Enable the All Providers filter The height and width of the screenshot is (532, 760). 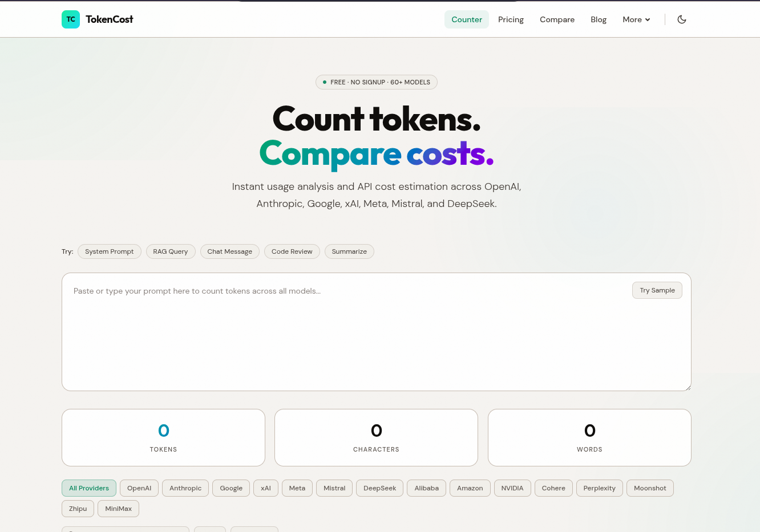pos(88,488)
